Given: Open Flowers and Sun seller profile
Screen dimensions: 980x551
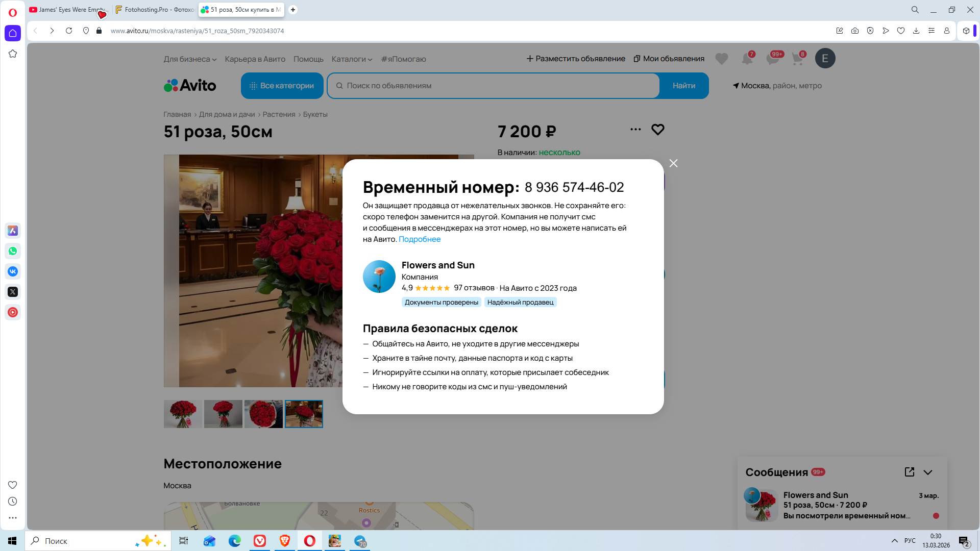Looking at the screenshot, I should click(438, 265).
